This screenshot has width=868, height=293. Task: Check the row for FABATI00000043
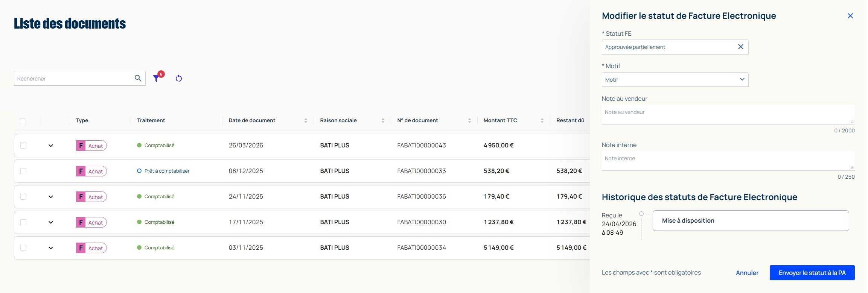(x=23, y=146)
